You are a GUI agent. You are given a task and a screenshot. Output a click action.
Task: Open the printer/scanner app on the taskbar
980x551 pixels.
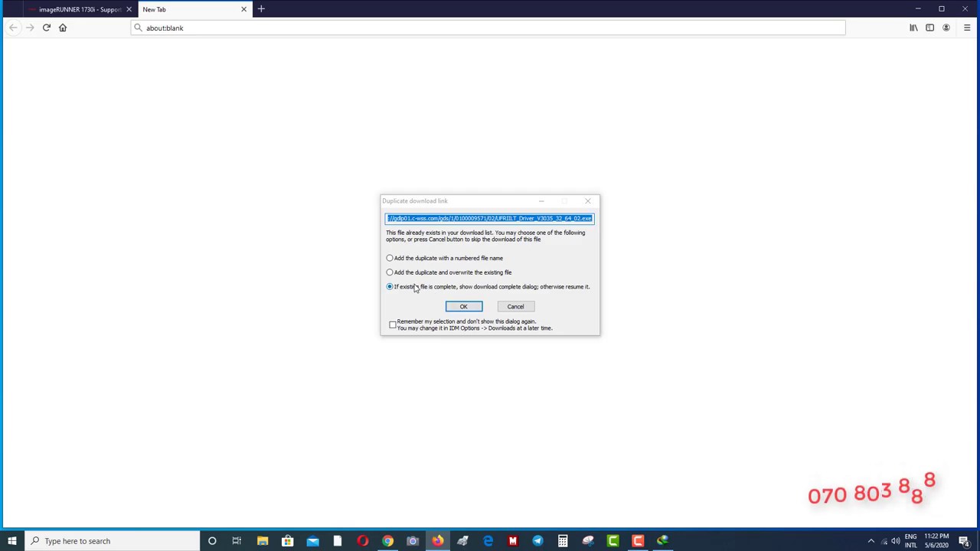point(462,541)
